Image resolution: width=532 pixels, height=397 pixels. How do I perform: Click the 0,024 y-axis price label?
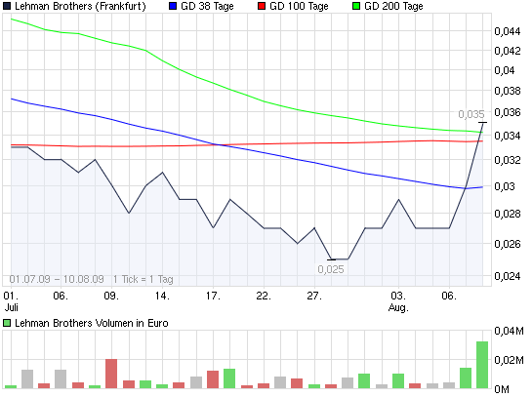click(508, 277)
